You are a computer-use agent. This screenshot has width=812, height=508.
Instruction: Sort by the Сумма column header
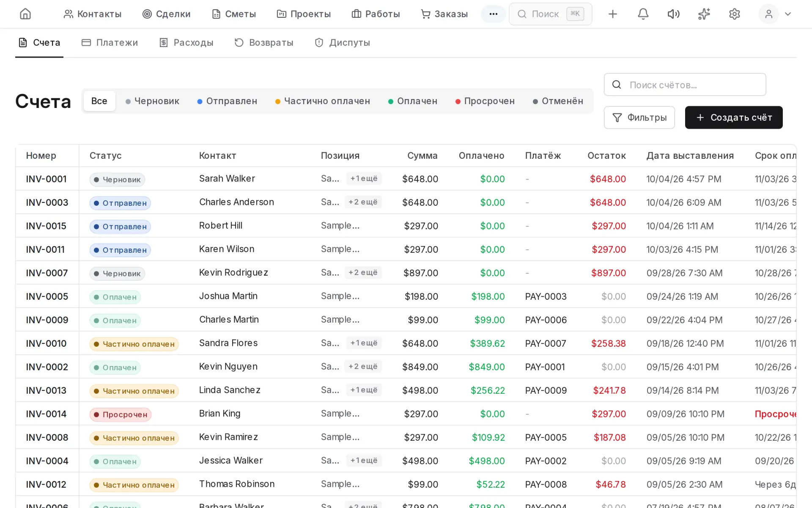pos(422,156)
